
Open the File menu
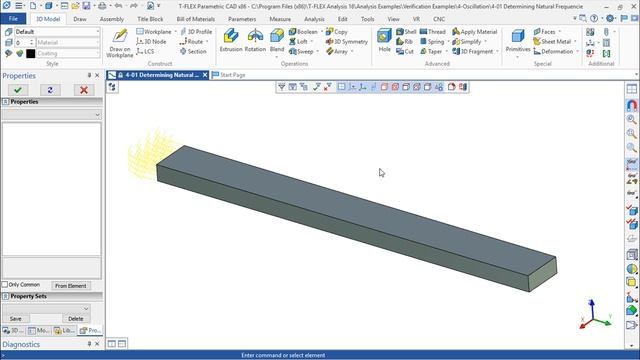tap(13, 19)
